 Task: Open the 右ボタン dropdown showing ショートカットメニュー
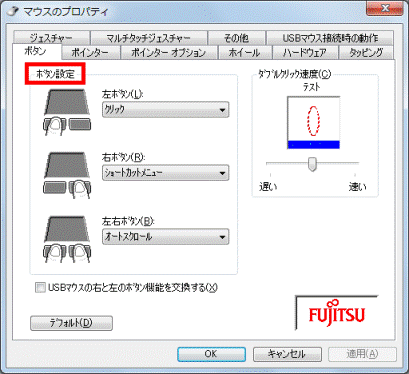pyautogui.click(x=165, y=173)
